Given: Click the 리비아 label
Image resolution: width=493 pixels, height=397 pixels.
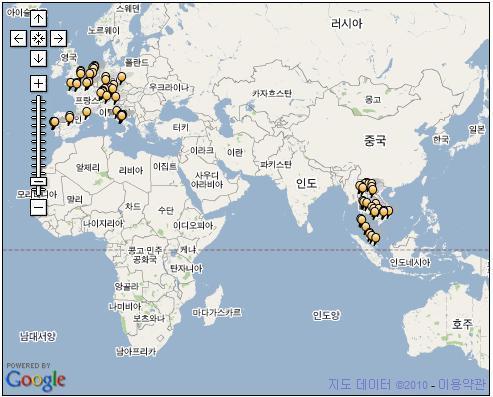Looking at the screenshot, I should [x=131, y=171].
